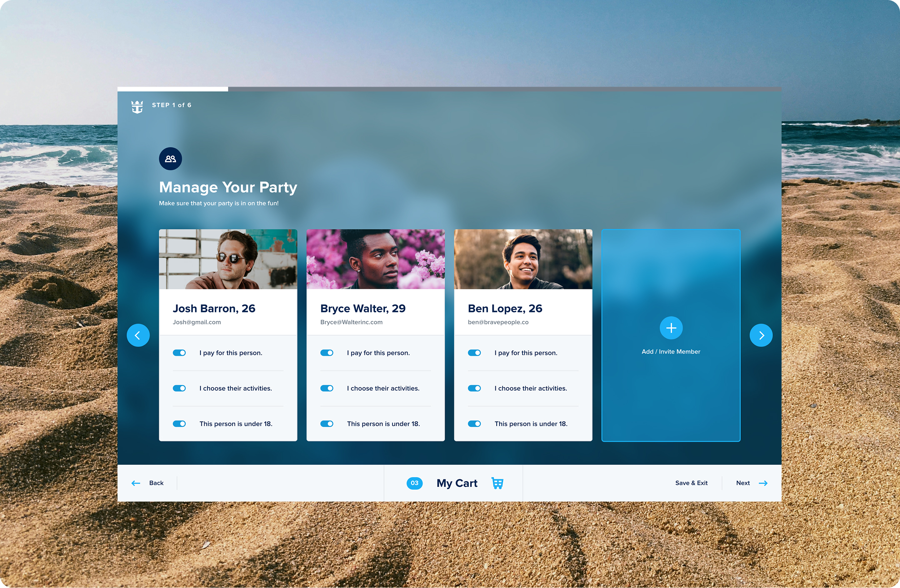Viewport: 900px width, 588px height.
Task: Toggle 'I choose their activities' for Bryce Walter
Action: (x=327, y=388)
